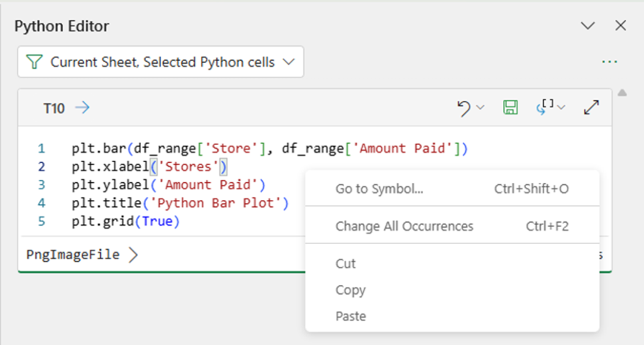Go to cell T10 using the blue arrow

[x=82, y=108]
